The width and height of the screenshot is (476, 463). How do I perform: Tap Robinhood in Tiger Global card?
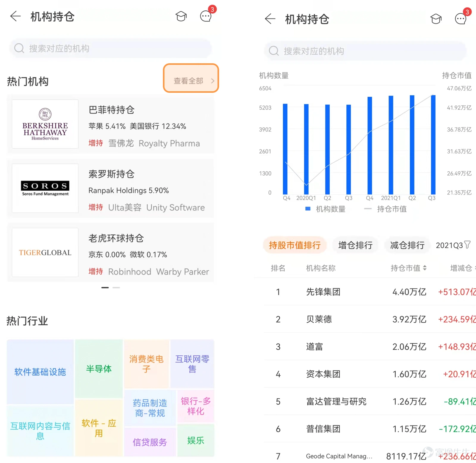click(x=130, y=272)
